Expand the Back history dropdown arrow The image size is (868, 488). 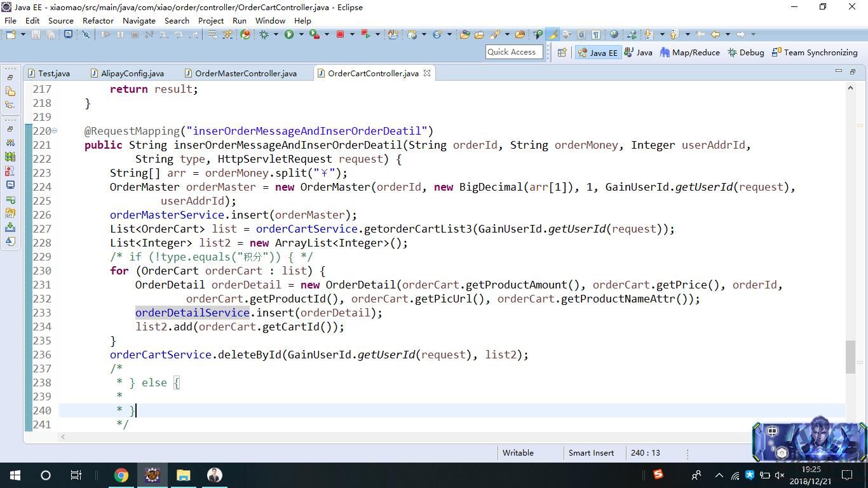(728, 34)
